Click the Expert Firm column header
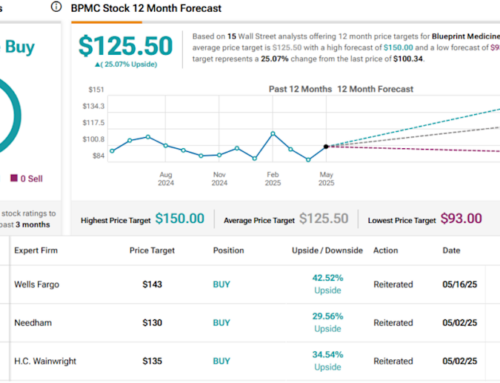This screenshot has width=500, height=383. point(36,250)
